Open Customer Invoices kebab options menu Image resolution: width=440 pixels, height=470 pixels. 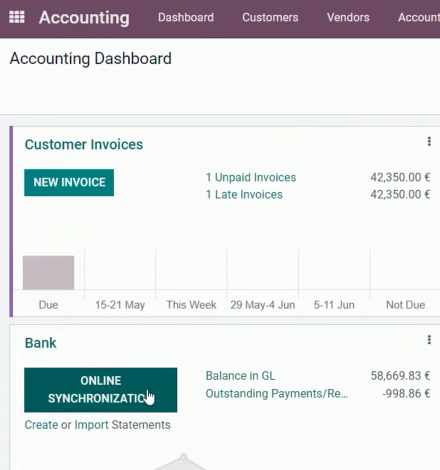pyautogui.click(x=429, y=141)
